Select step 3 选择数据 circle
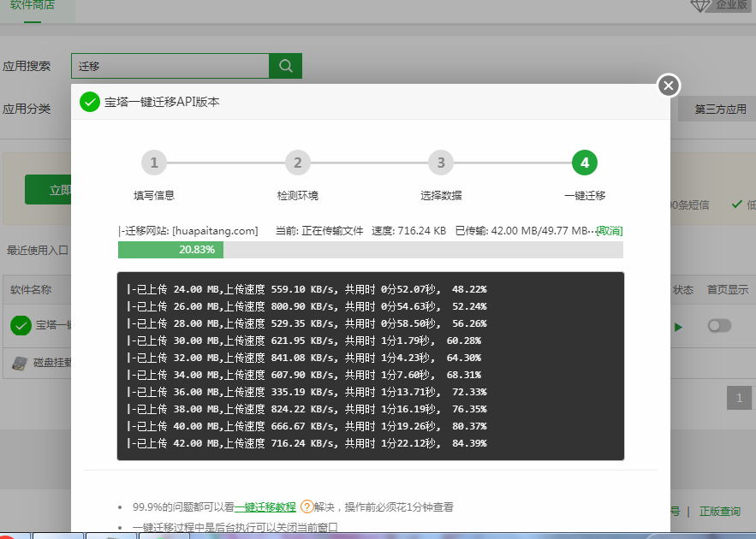 (441, 163)
